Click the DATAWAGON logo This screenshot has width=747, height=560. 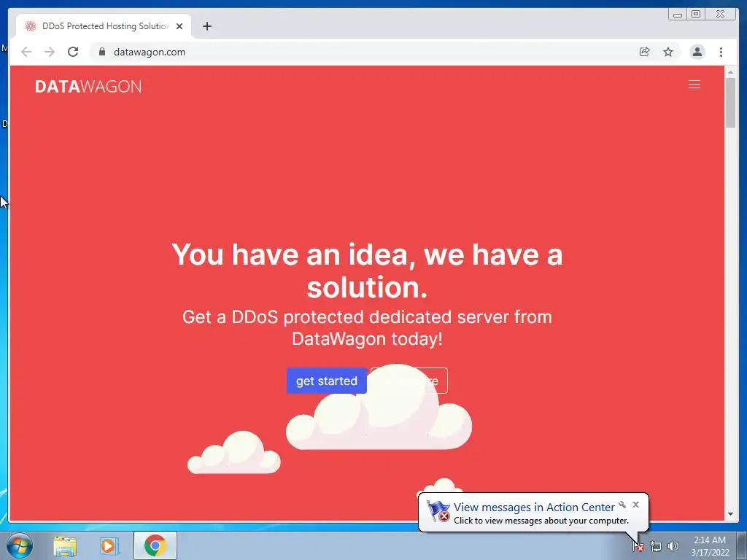pos(88,87)
